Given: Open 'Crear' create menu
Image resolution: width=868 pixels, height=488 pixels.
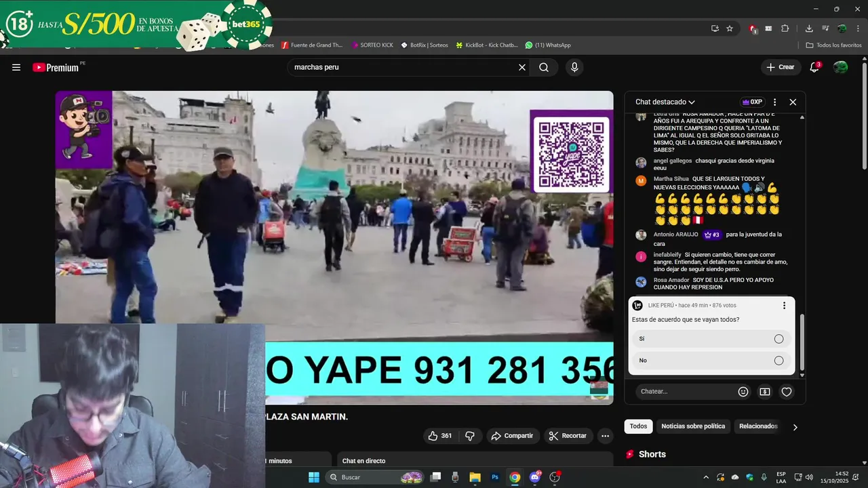Looking at the screenshot, I should [780, 67].
